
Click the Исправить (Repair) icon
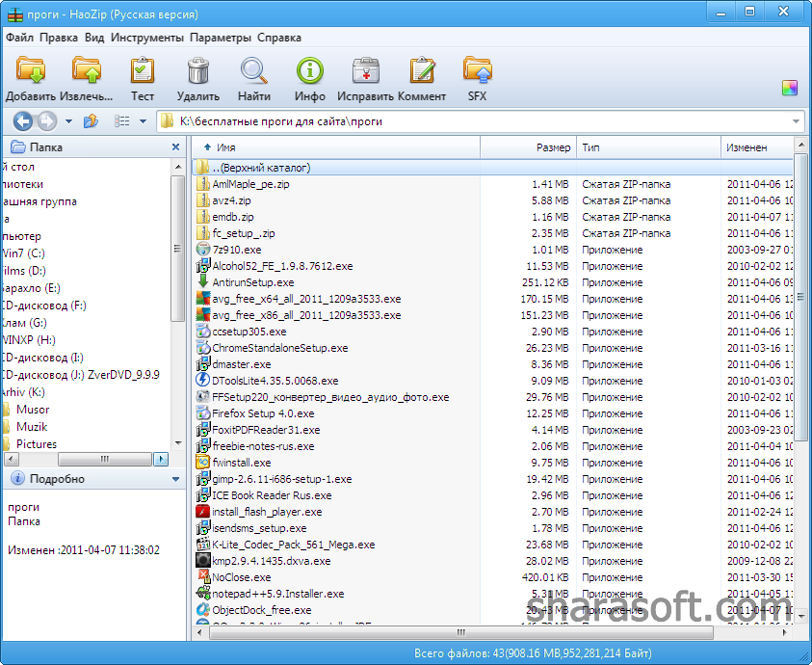pos(366,70)
